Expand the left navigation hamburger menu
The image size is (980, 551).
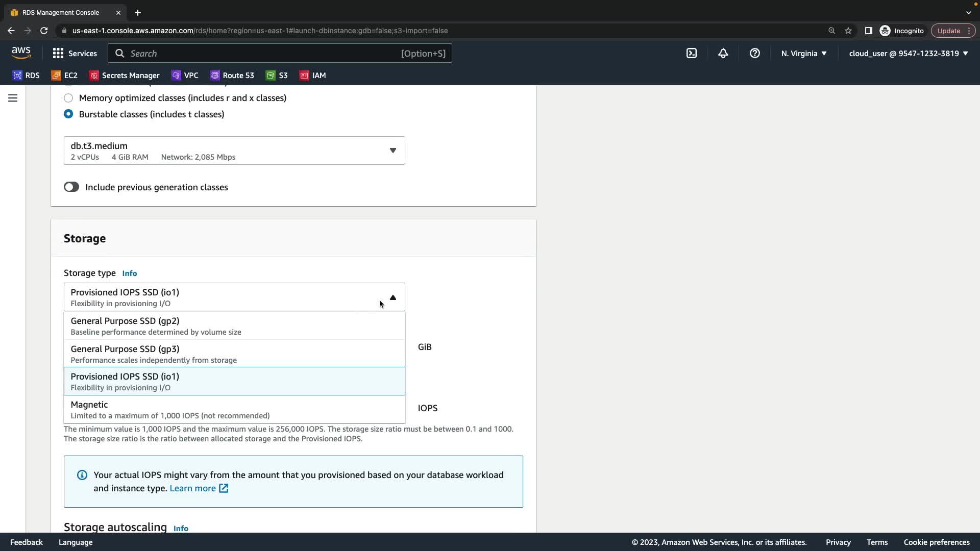tap(13, 98)
